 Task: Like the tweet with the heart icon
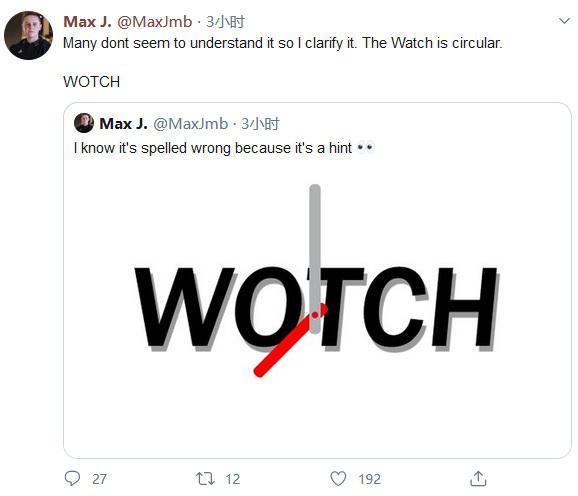point(338,479)
